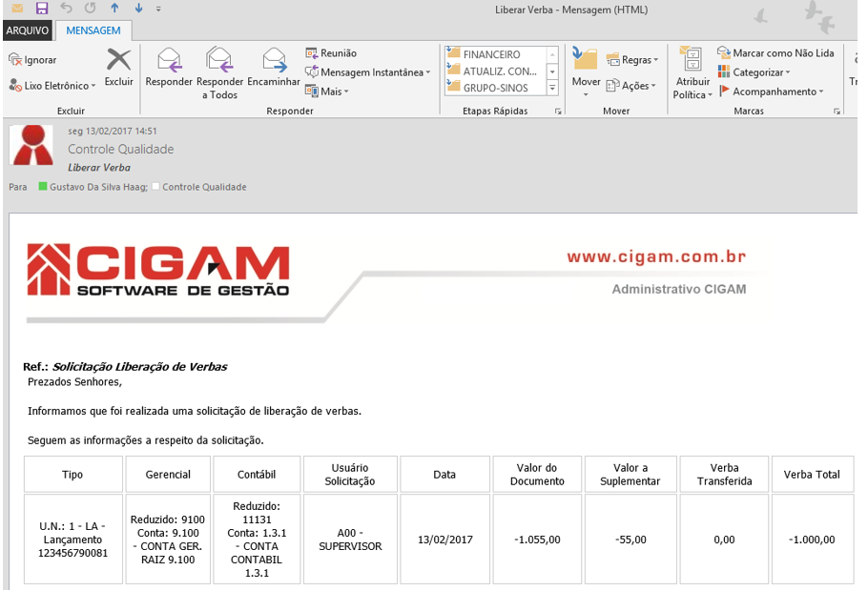Click the Undo arrow in title bar
The image size is (868, 591).
coord(67,9)
